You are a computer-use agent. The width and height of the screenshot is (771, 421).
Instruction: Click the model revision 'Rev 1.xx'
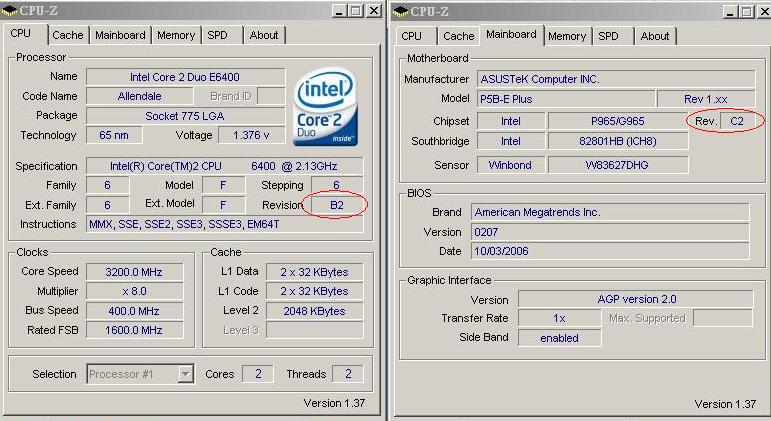[706, 99]
